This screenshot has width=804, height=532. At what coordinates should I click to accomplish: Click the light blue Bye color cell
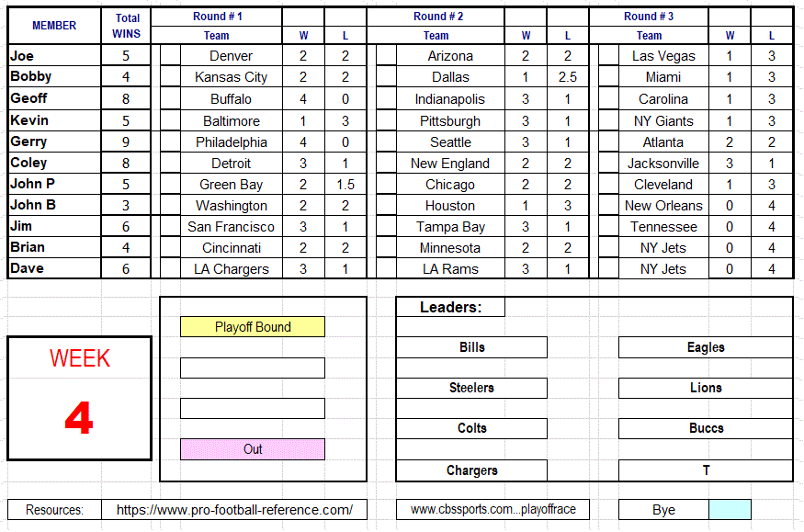730,510
